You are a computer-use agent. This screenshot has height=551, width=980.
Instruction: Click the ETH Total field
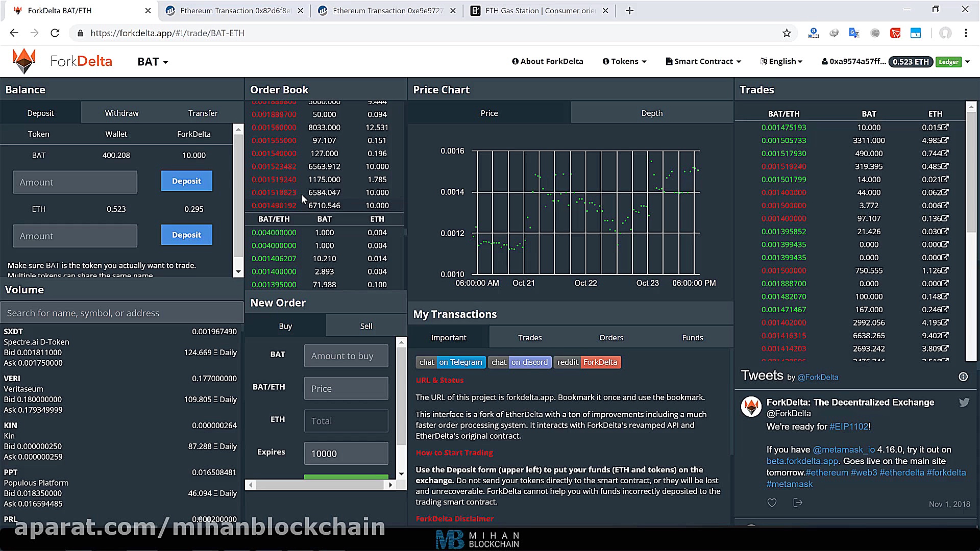pos(346,421)
